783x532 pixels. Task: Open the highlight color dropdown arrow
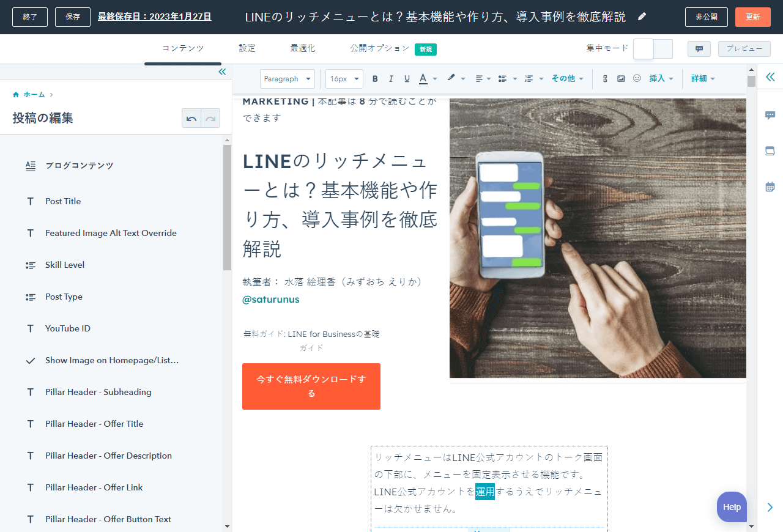click(463, 79)
